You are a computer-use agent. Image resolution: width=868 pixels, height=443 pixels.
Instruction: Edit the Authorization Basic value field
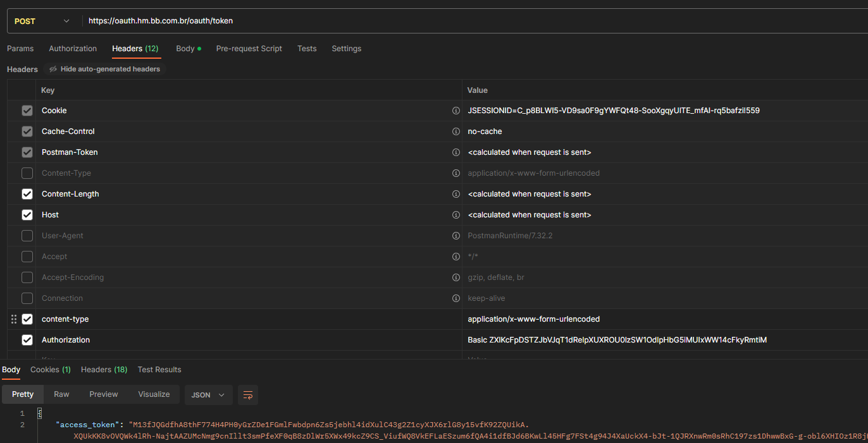pos(665,340)
